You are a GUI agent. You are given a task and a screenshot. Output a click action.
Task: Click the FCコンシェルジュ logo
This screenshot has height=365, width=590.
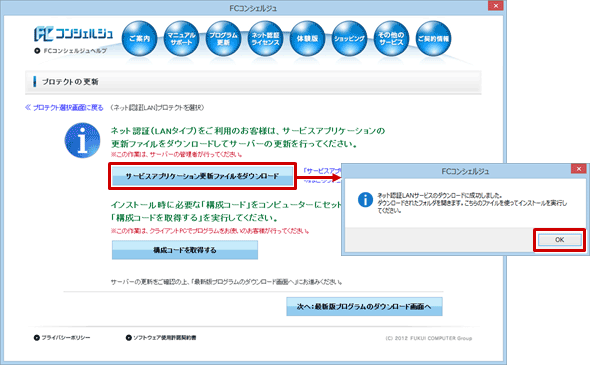(x=73, y=33)
